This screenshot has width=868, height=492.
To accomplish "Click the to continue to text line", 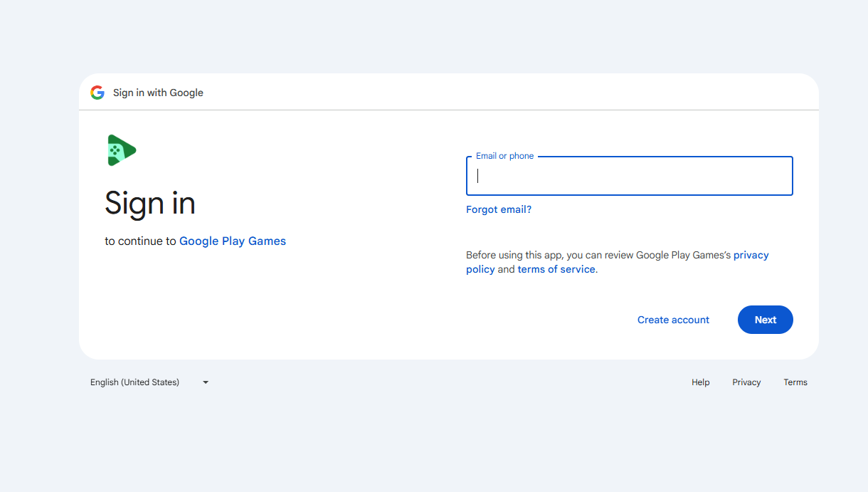I will [x=140, y=241].
